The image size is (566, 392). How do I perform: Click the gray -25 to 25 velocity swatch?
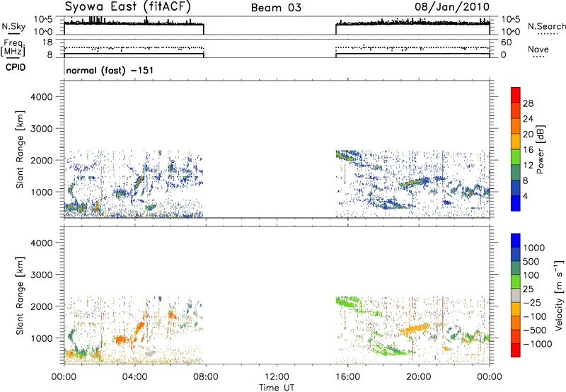tap(516, 296)
